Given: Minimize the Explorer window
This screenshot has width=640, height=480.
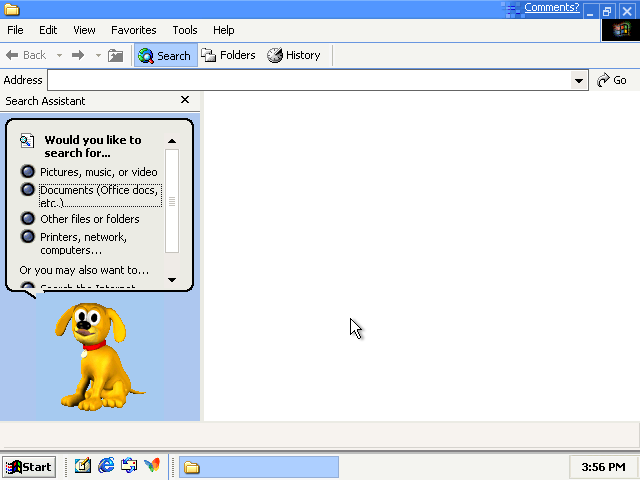Looking at the screenshot, I should click(590, 11).
